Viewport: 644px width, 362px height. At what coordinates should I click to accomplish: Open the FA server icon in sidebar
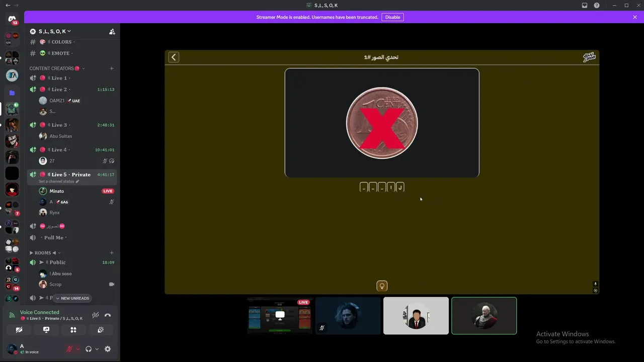pyautogui.click(x=12, y=75)
